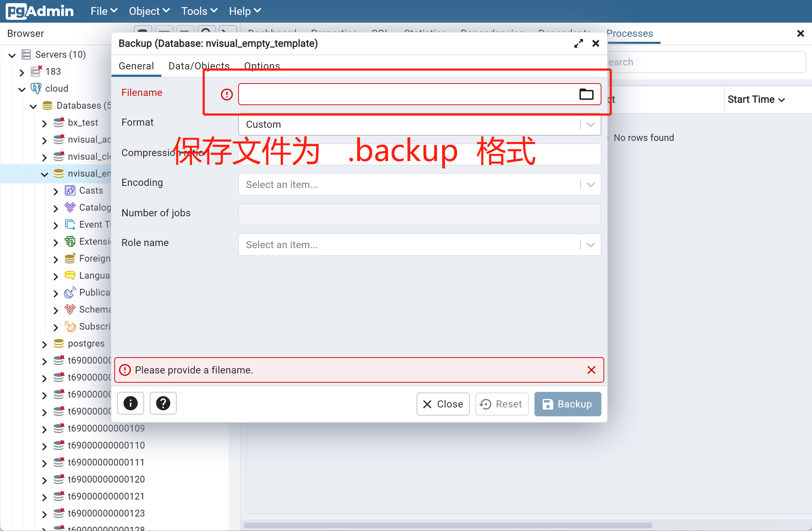The width and height of the screenshot is (812, 531).
Task: Sort by the Start Time column header
Action: click(x=756, y=99)
